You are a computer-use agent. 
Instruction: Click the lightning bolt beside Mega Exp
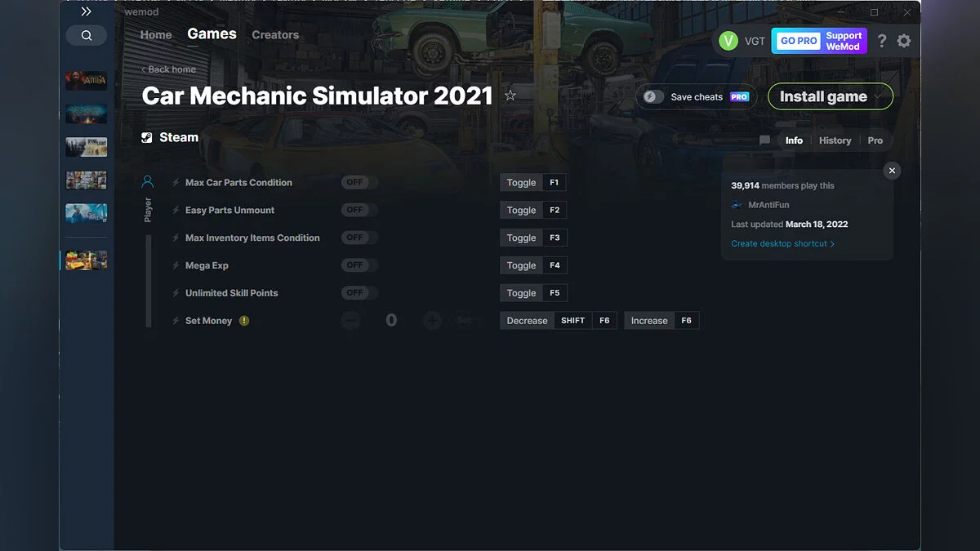(175, 265)
